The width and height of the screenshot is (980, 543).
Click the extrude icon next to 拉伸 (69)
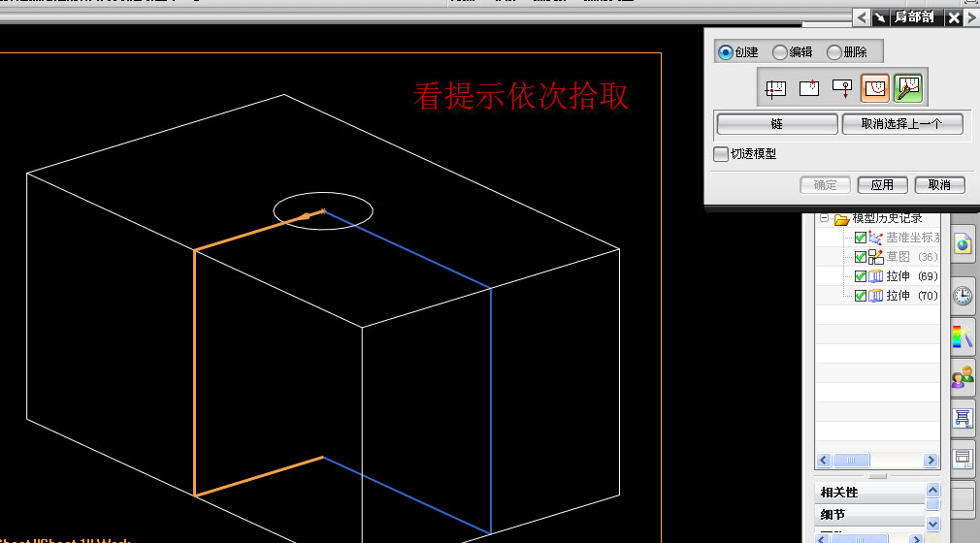tap(875, 276)
